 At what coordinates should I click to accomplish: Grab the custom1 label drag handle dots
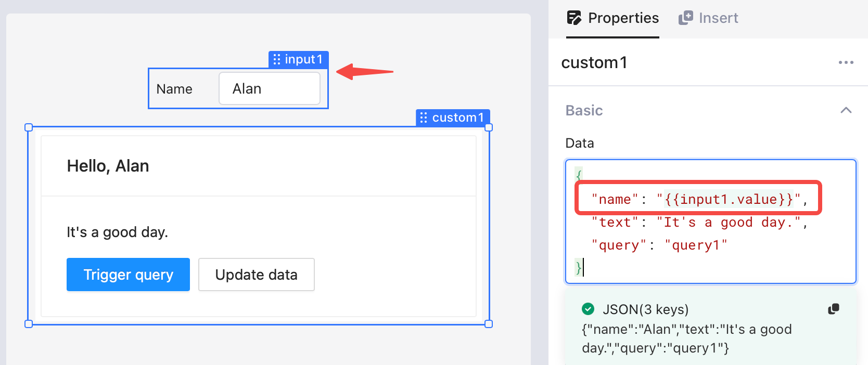[424, 118]
